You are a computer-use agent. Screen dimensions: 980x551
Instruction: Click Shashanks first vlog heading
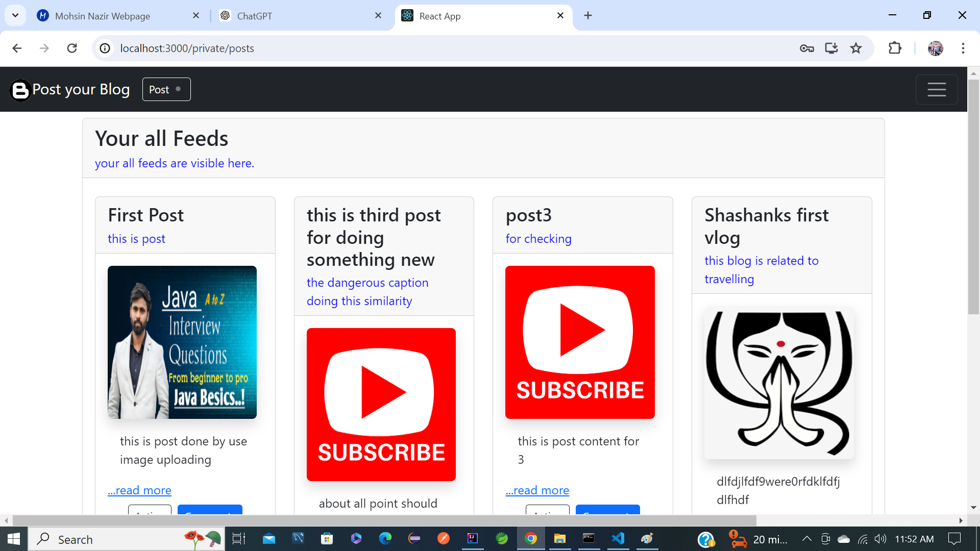[x=767, y=226]
